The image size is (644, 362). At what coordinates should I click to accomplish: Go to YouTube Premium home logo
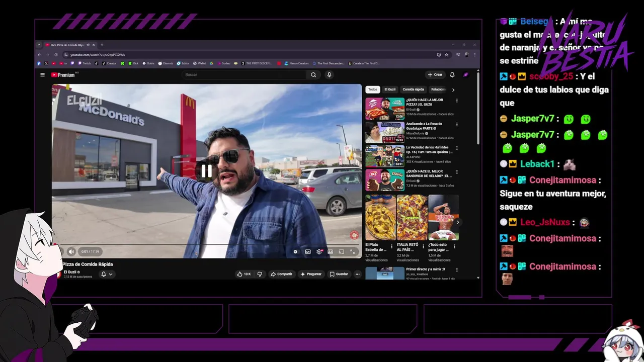pyautogui.click(x=63, y=75)
